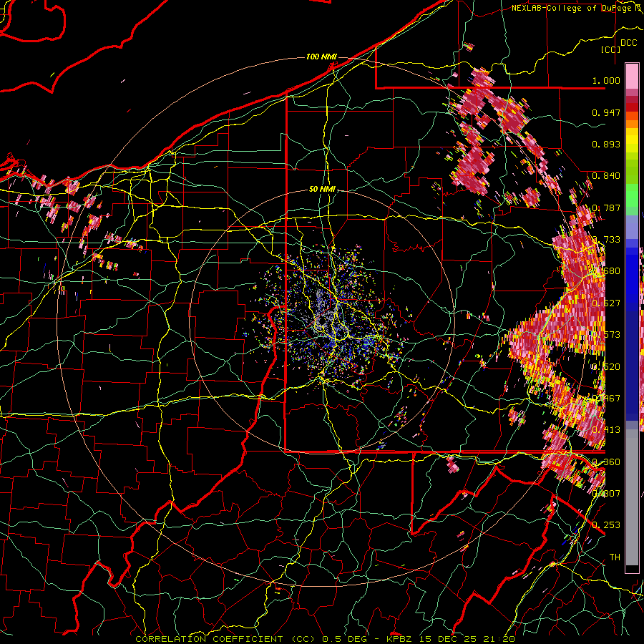
Task: Pick the pink top of the color bar
Action: tap(632, 76)
